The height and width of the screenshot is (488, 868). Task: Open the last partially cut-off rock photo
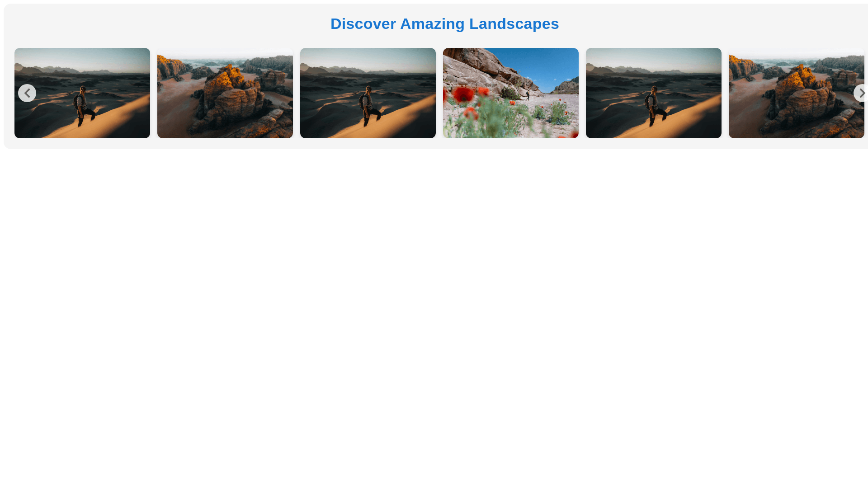(x=797, y=93)
